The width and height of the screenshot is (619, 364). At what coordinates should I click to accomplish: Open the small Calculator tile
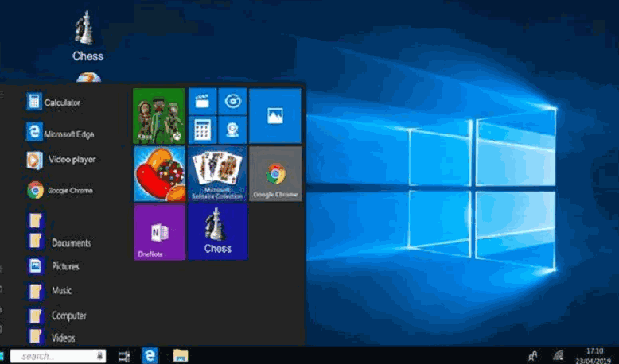(201, 130)
